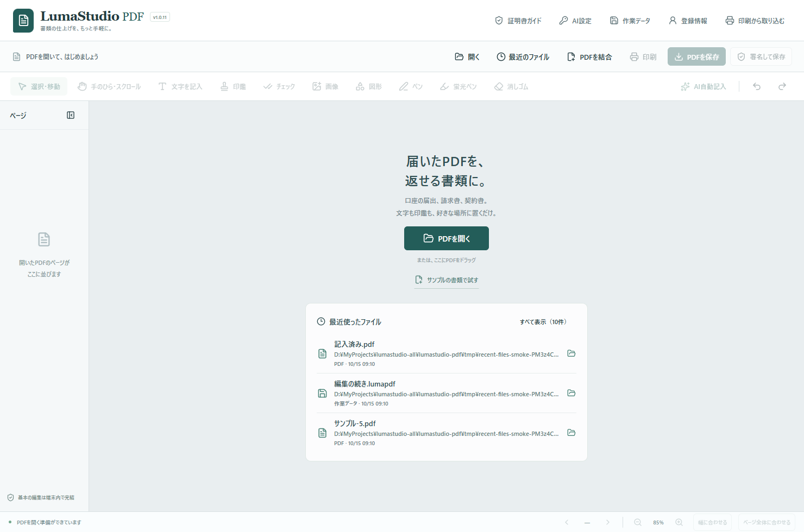Click the 印刷 print button
Screen dimensions: 804x532
point(643,56)
